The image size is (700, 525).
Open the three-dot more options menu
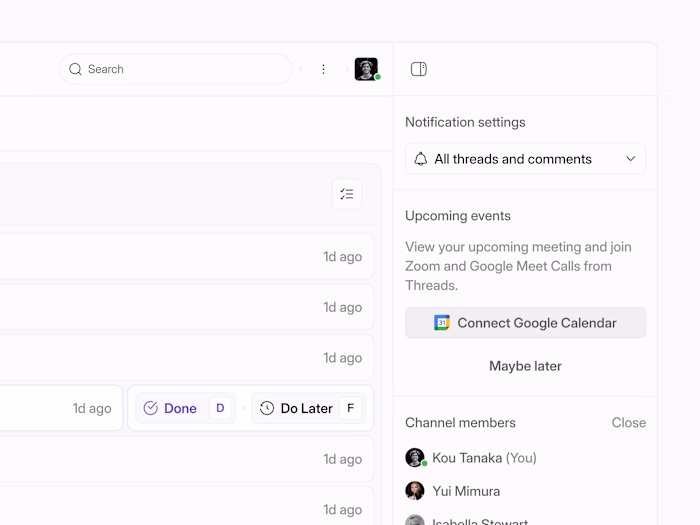(323, 69)
